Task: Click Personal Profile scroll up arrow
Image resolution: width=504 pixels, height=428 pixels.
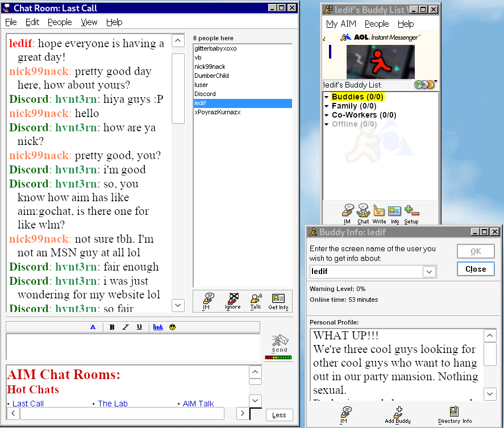Action: [x=490, y=336]
